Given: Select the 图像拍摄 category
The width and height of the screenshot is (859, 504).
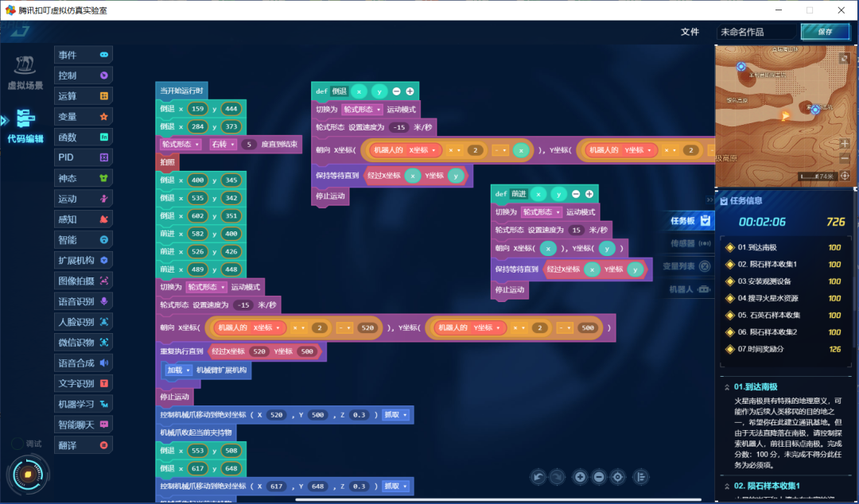Looking at the screenshot, I should click(84, 281).
